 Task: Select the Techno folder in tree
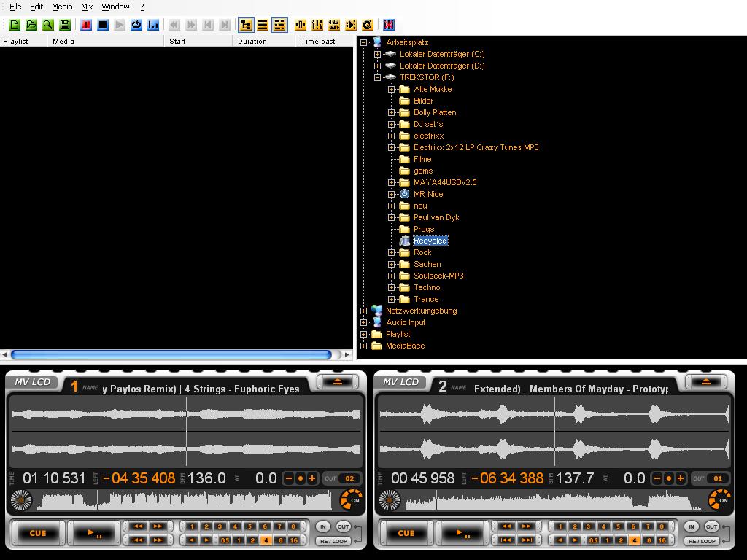[427, 287]
